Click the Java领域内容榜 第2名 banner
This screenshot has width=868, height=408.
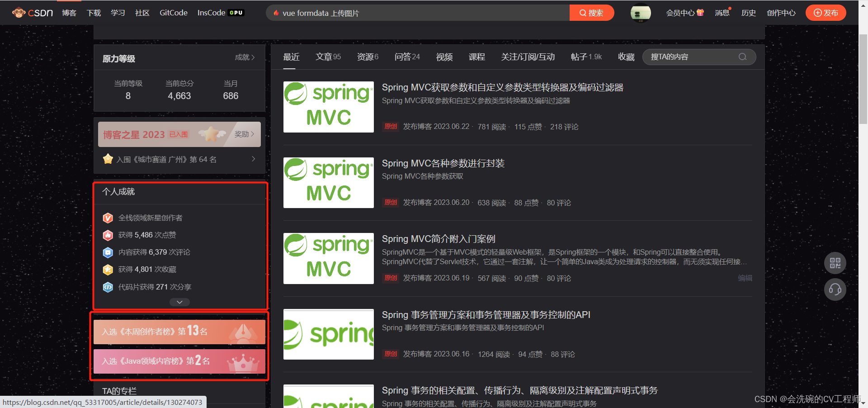pyautogui.click(x=179, y=361)
